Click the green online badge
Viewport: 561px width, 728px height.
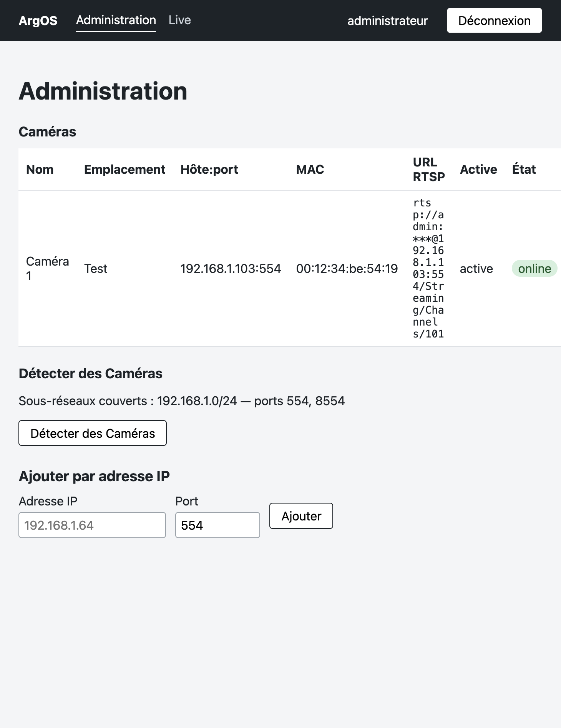[534, 268]
